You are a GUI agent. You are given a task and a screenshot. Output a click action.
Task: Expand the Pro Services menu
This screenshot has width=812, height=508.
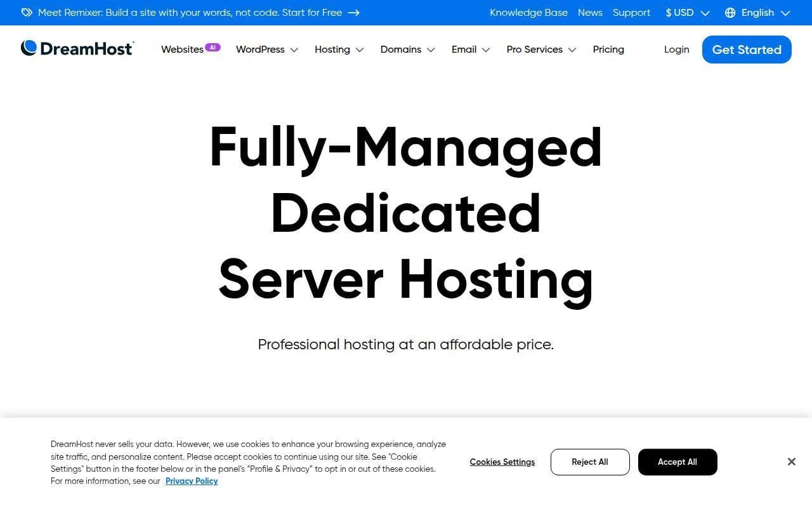tap(541, 50)
